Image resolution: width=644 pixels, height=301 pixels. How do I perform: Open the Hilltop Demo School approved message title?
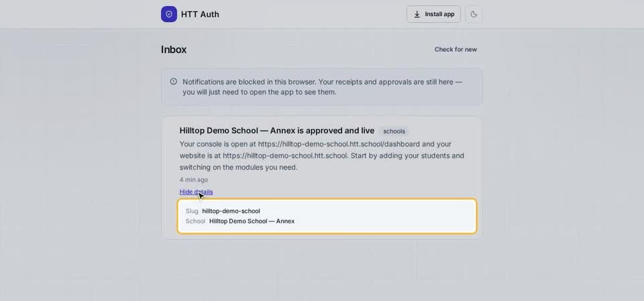pyautogui.click(x=277, y=131)
